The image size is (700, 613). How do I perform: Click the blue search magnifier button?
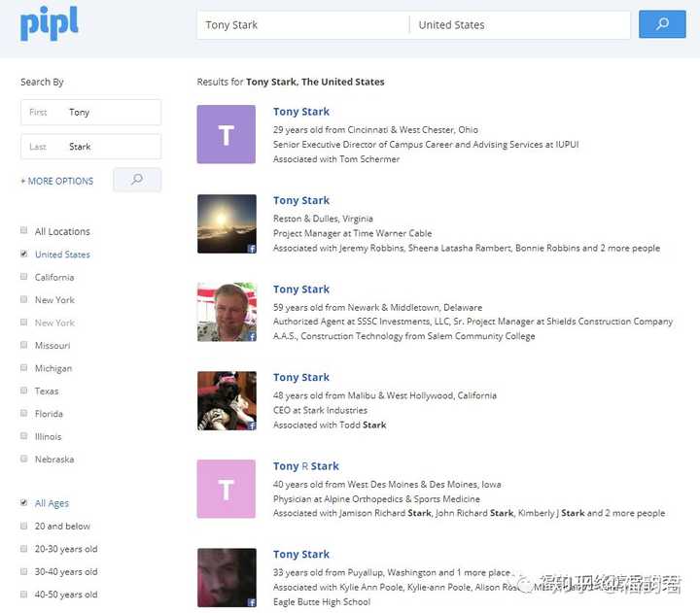(662, 24)
